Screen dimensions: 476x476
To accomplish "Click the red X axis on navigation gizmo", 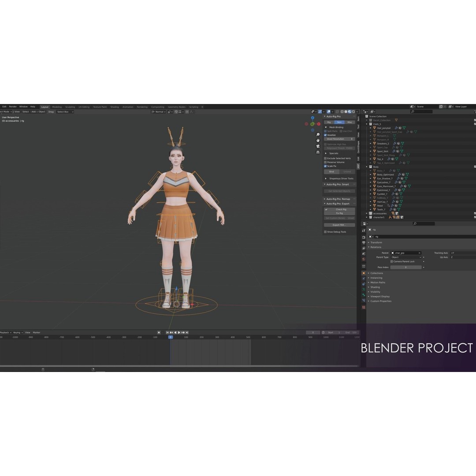I will click(319, 124).
